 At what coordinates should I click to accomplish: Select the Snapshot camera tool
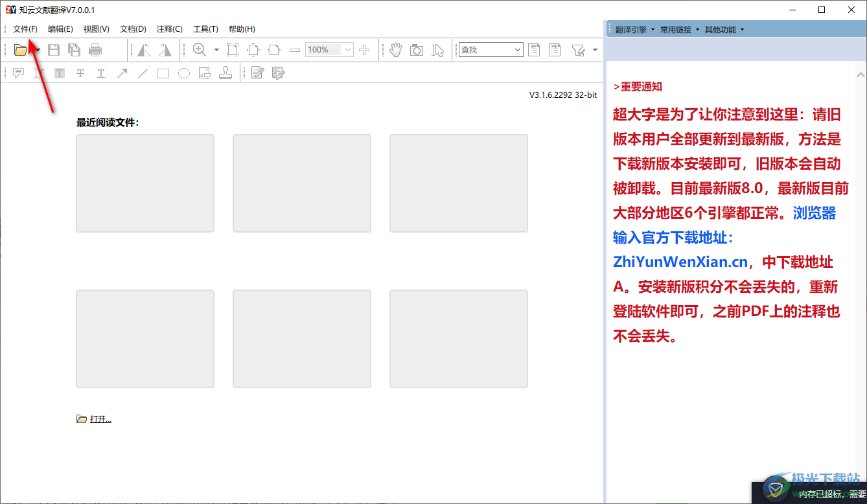point(417,50)
